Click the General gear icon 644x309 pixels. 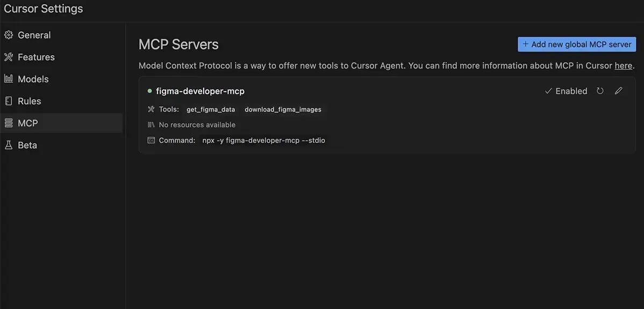(x=9, y=36)
